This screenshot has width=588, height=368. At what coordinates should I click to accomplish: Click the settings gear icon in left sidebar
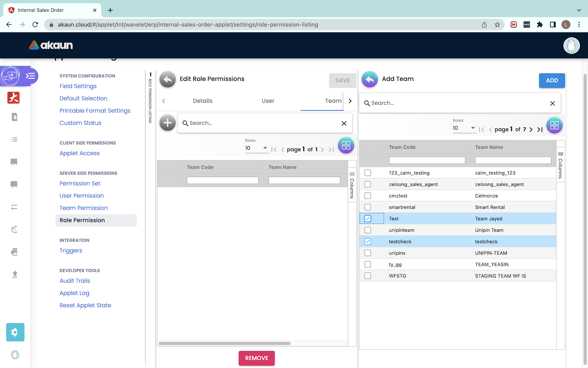point(15,332)
